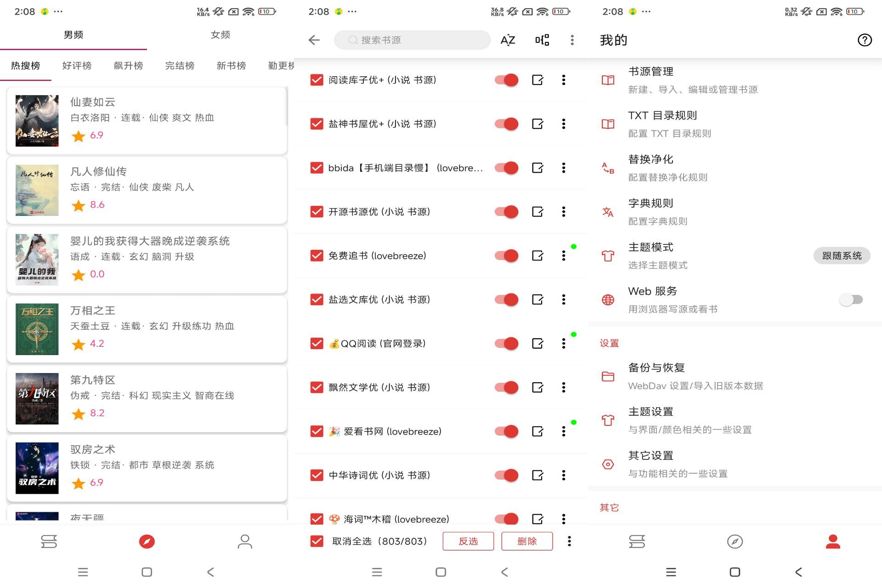Tap the AZ sort icon in source manager
This screenshot has height=588, width=882.
(x=507, y=40)
